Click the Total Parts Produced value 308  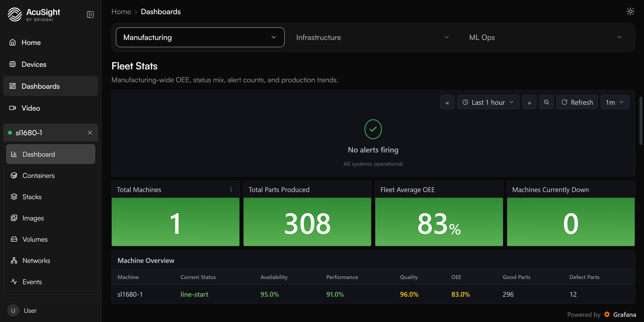[307, 223]
